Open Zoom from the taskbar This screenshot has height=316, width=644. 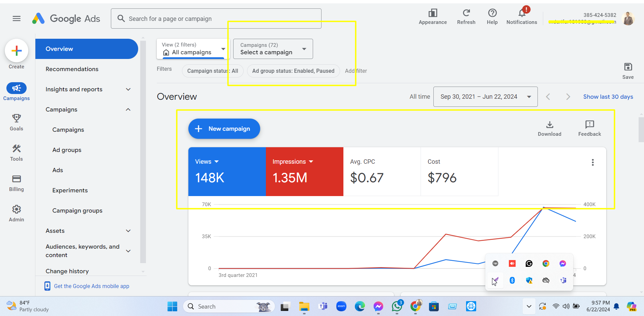click(x=341, y=306)
